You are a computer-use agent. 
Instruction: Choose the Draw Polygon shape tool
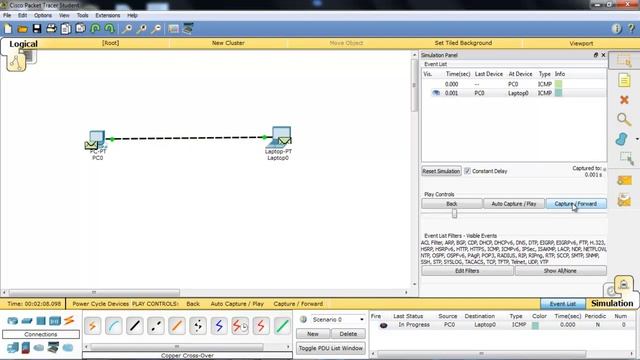[622, 139]
